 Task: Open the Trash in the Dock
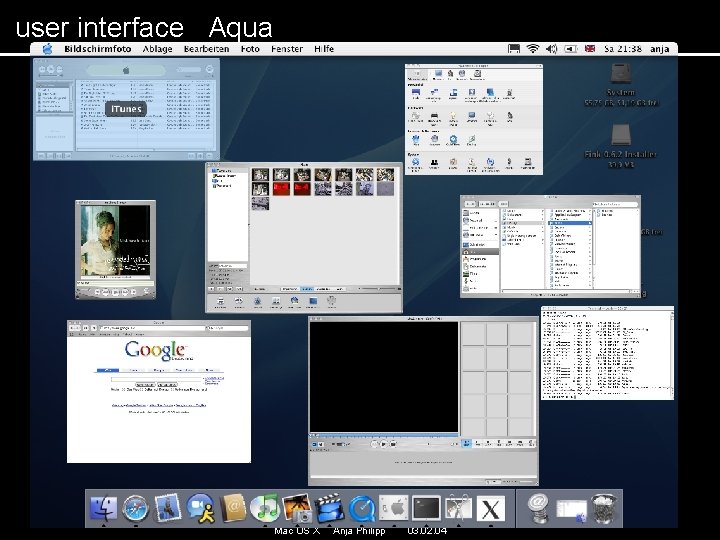(x=603, y=509)
